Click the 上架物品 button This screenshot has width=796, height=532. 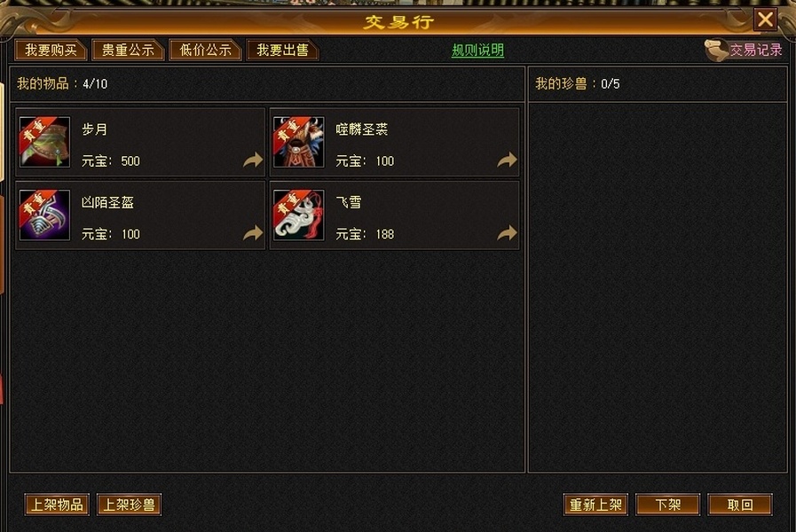point(57,505)
